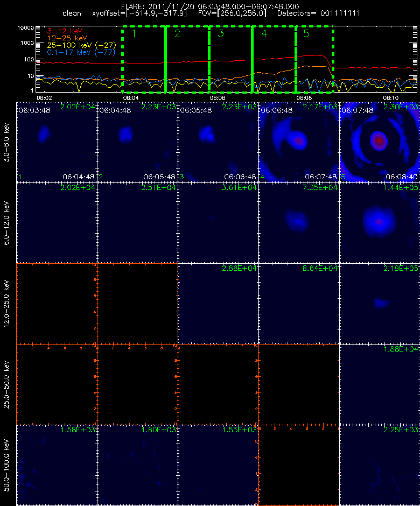420x506 pixels.
Task: Open the 6.0-12.0 keV panel labeled 7.35E+04
Action: [299, 223]
